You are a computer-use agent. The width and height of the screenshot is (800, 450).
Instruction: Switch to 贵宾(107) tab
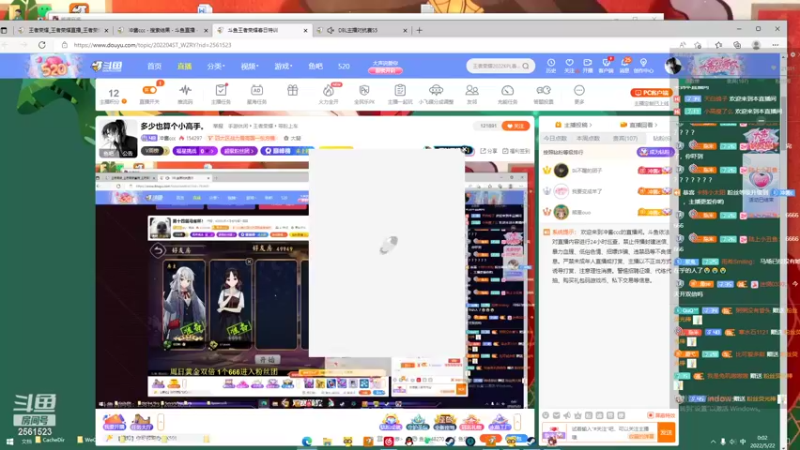point(625,138)
